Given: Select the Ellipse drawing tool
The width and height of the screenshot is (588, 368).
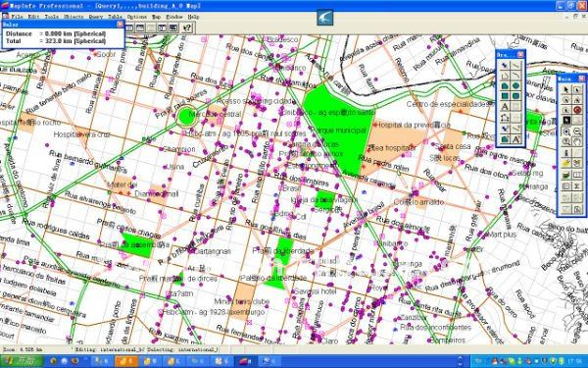Looking at the screenshot, I should point(515,85).
